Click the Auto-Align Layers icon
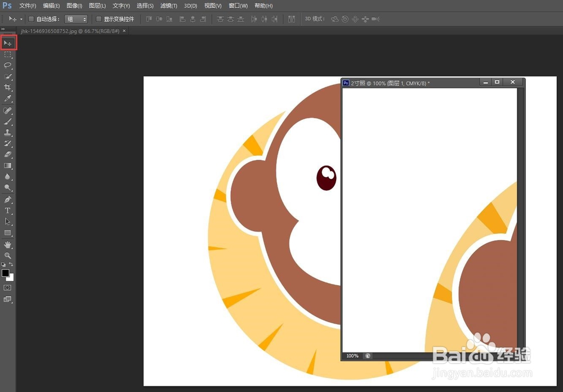The width and height of the screenshot is (563, 392). click(x=292, y=19)
